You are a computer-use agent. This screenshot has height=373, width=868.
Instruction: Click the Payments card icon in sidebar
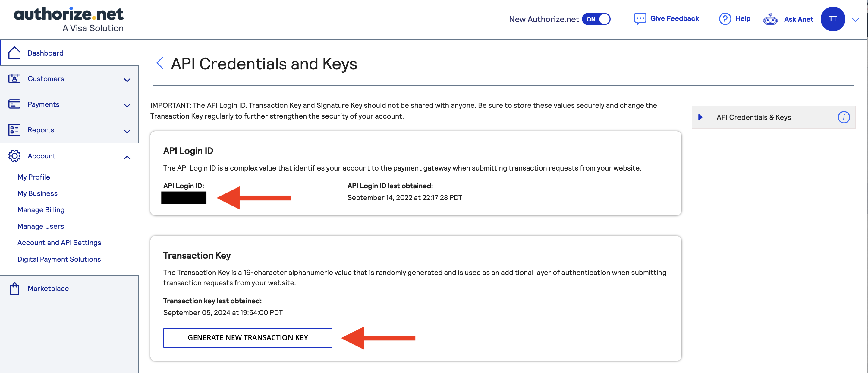pos(14,104)
